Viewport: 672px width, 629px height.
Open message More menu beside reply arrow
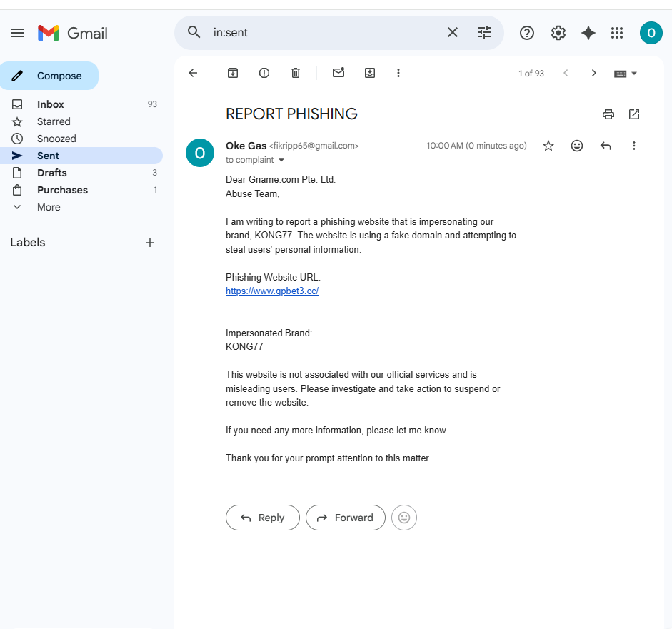[634, 146]
